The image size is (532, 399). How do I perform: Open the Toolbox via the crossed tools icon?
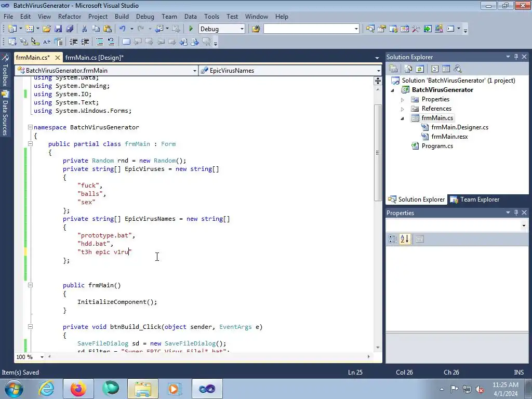coord(416,29)
